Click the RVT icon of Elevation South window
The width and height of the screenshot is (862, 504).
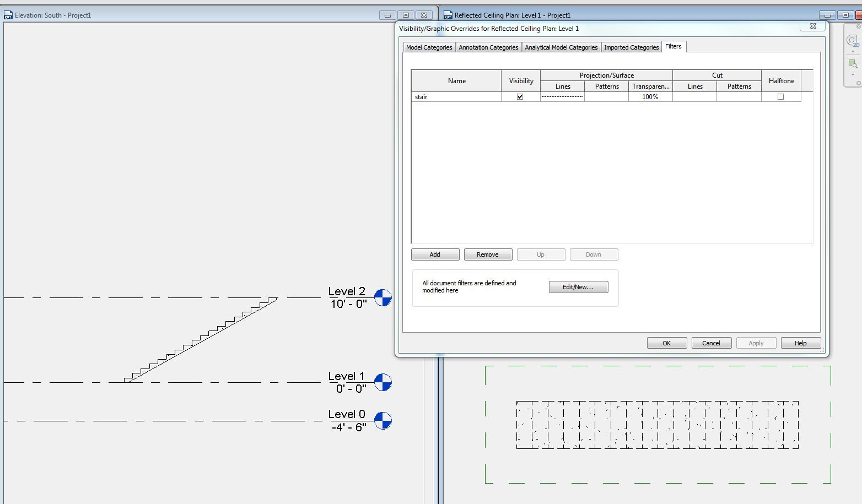(8, 15)
